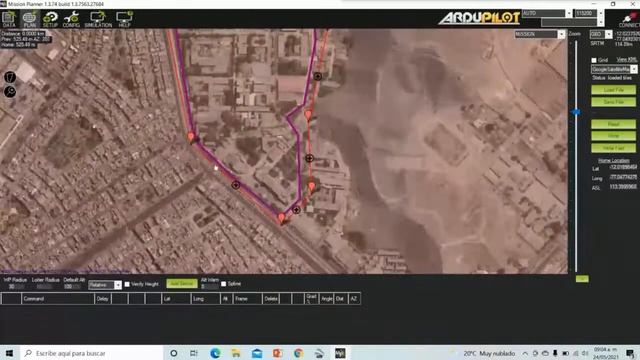The width and height of the screenshot is (640, 360).
Task: Open the notification center icon
Action: 630,353
